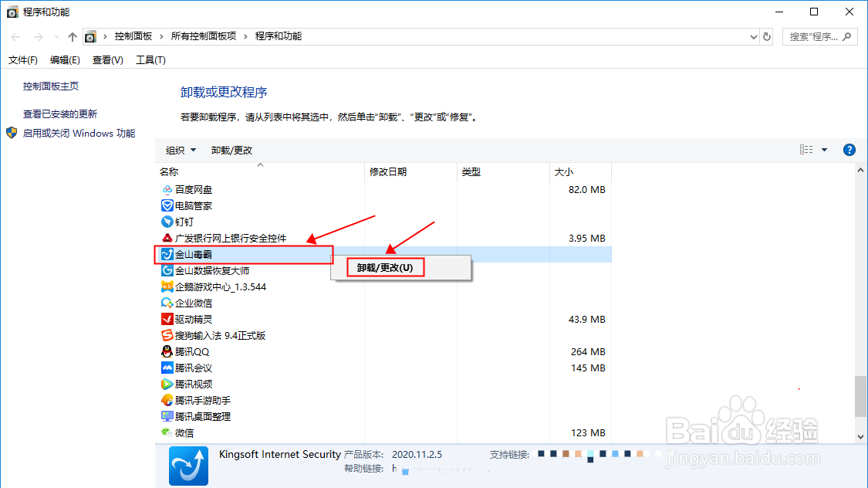
Task: Choose 卸载/更改(U) in context menu
Action: click(385, 267)
